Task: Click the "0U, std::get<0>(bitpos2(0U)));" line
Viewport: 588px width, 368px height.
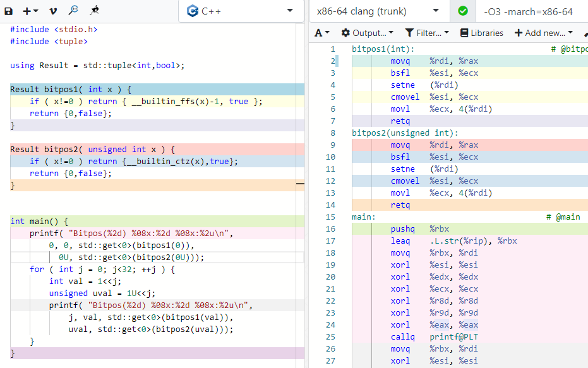Action: pos(131,258)
